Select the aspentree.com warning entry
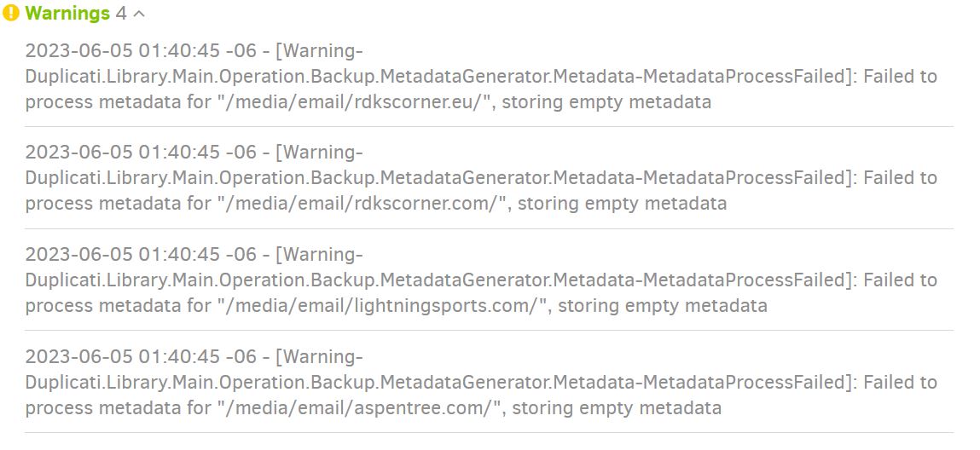 point(481,382)
